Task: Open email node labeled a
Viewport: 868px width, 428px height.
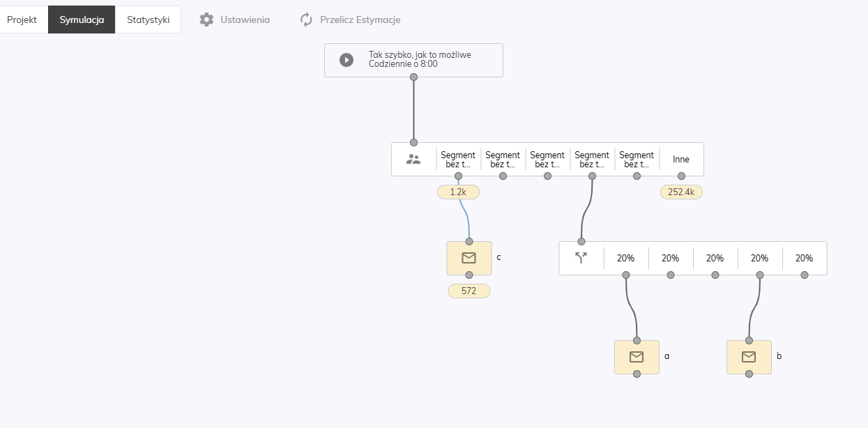Action: click(x=637, y=357)
